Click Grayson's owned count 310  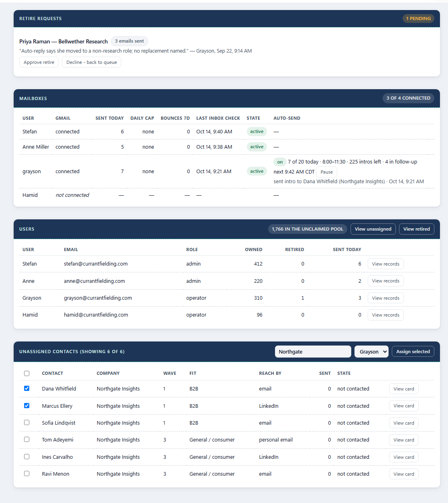(x=258, y=298)
